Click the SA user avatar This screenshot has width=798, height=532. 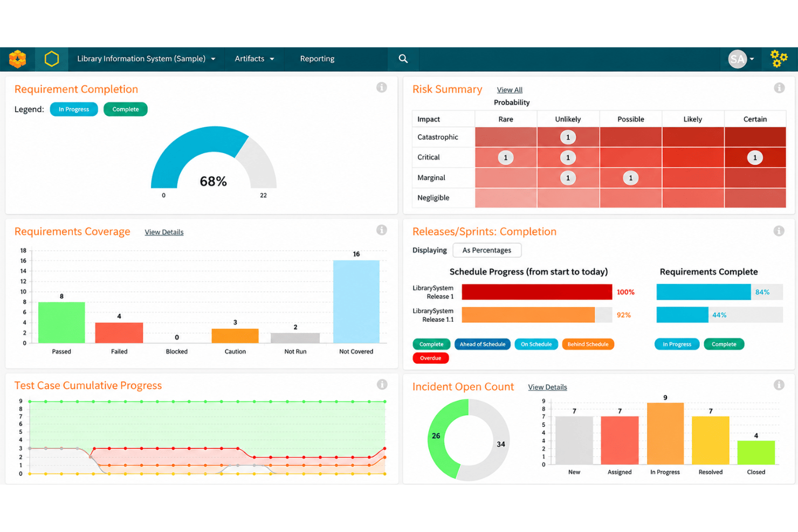[737, 59]
